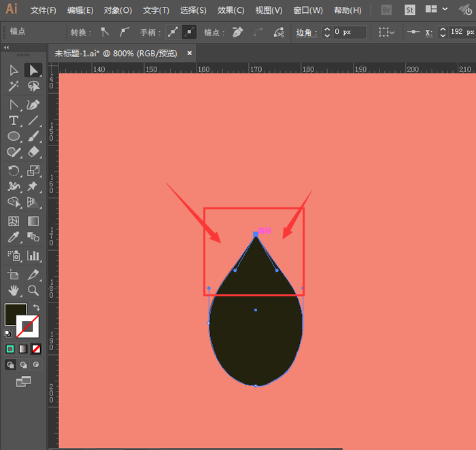
Task: Select the Magic Wand tool
Action: coord(13,86)
